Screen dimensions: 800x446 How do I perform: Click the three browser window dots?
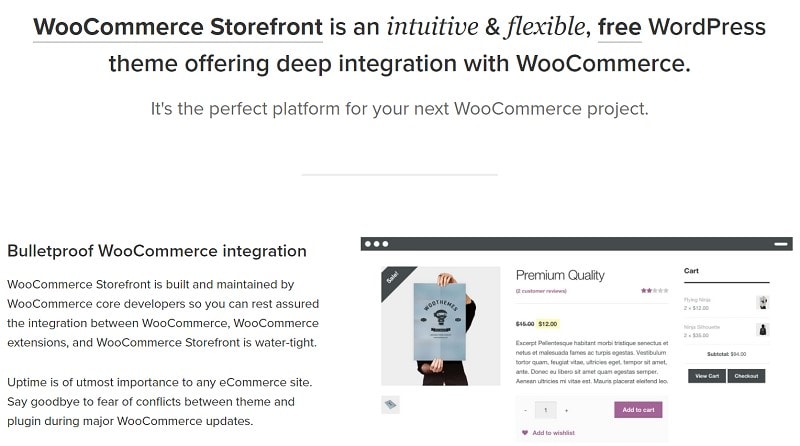click(377, 244)
